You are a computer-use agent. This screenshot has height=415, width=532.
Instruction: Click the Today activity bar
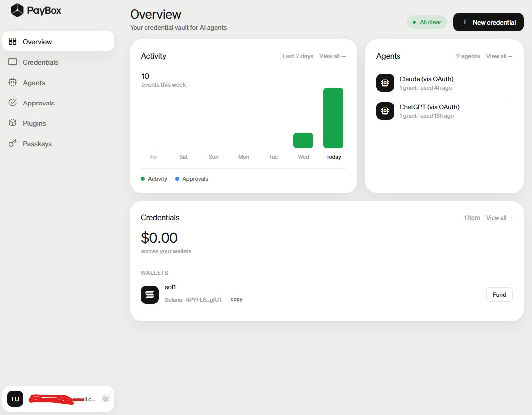pos(333,118)
